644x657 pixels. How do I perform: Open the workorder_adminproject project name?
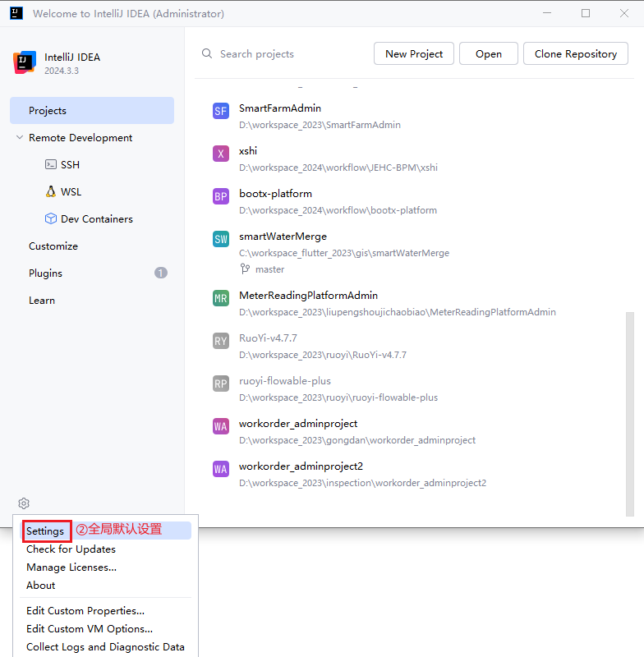298,424
